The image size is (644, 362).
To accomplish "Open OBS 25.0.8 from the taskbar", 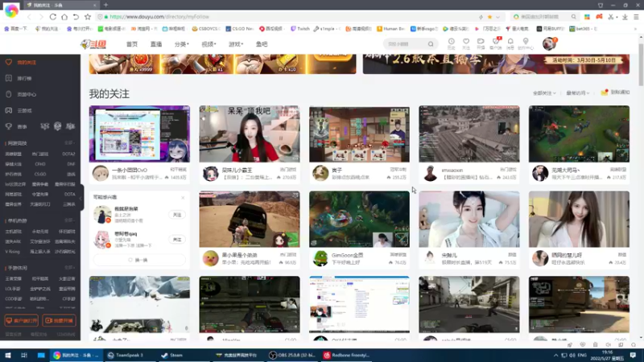I will [291, 355].
